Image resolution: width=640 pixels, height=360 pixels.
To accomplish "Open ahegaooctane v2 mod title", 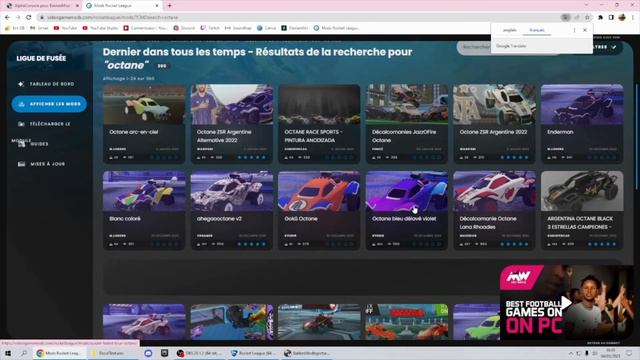I will [219, 219].
